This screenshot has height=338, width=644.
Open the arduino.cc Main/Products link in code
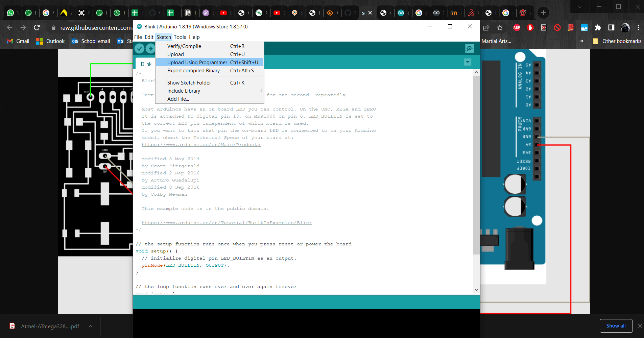(x=201, y=145)
